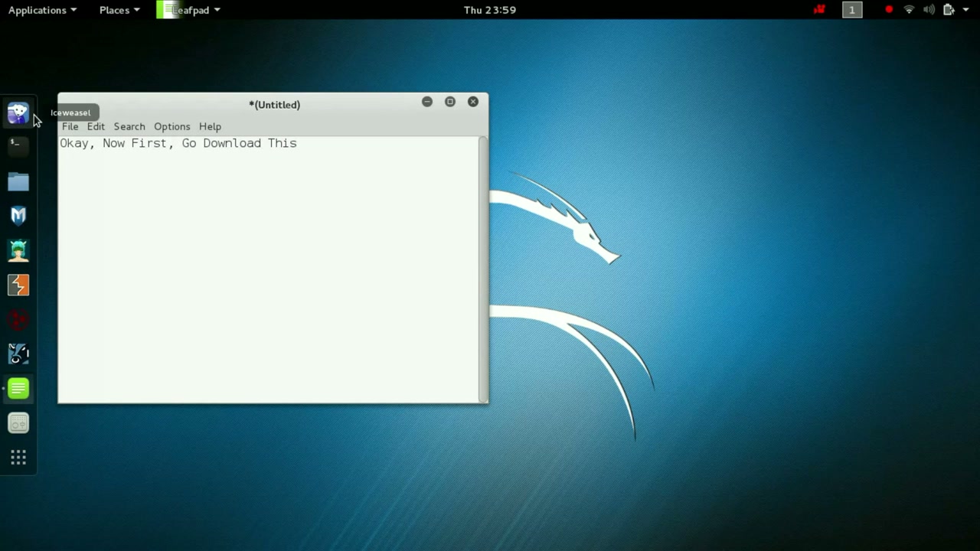The height and width of the screenshot is (551, 980).
Task: Click the *(Untitled) window title
Action: 274,105
